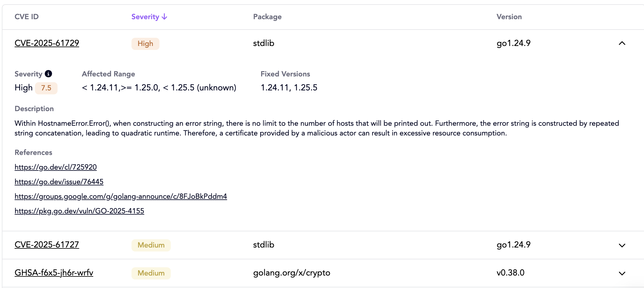Open the GHSA-f6x5-jh6r-wrfv advisory link
This screenshot has width=644, height=288.
click(54, 273)
